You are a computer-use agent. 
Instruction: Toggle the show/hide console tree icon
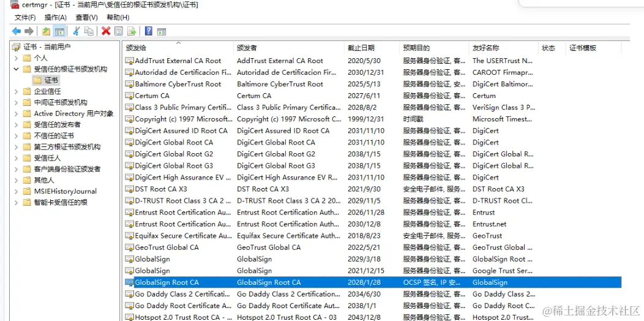59,31
